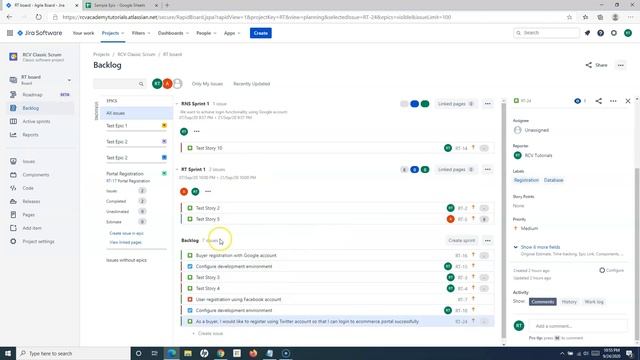Viewport: 640px width, 360px height.
Task: Open the Dashboards dropdown menu
Action: [173, 33]
